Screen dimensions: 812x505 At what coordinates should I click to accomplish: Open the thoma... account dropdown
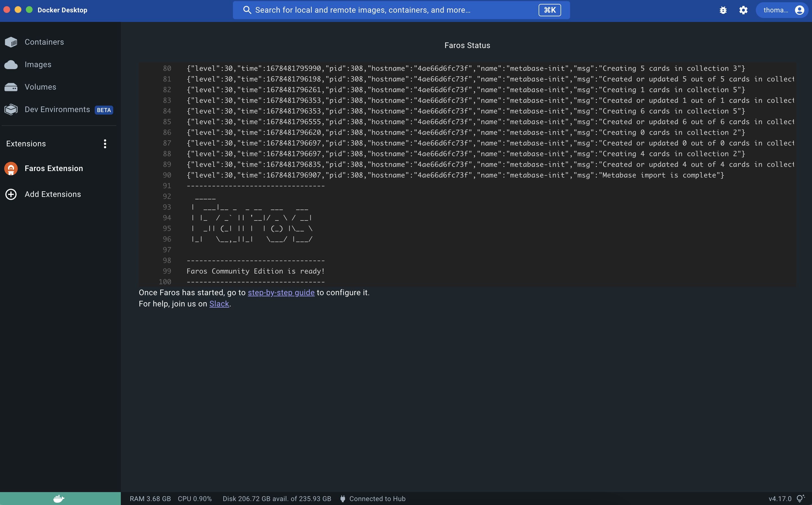[782, 10]
